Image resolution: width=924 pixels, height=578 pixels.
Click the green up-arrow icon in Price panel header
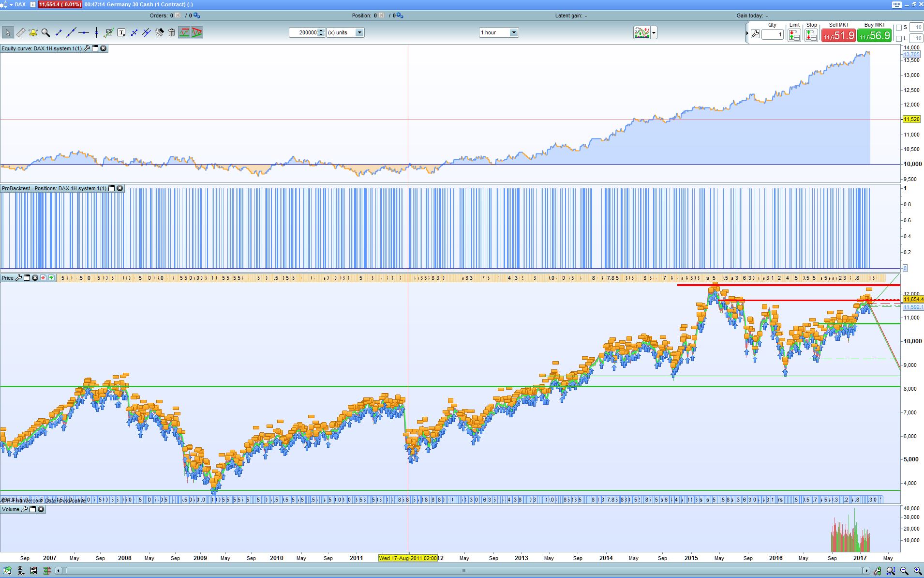pyautogui.click(x=51, y=278)
